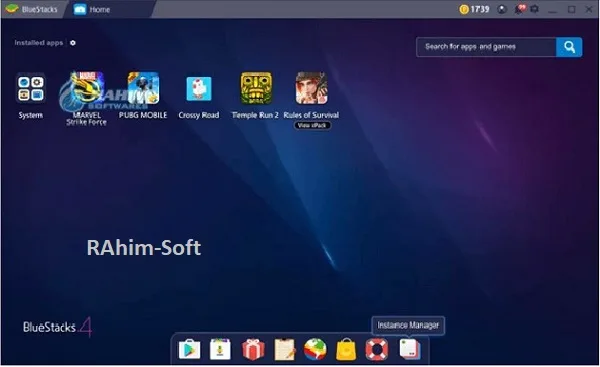Open the notepad icon in dock
The image size is (600, 367).
285,349
